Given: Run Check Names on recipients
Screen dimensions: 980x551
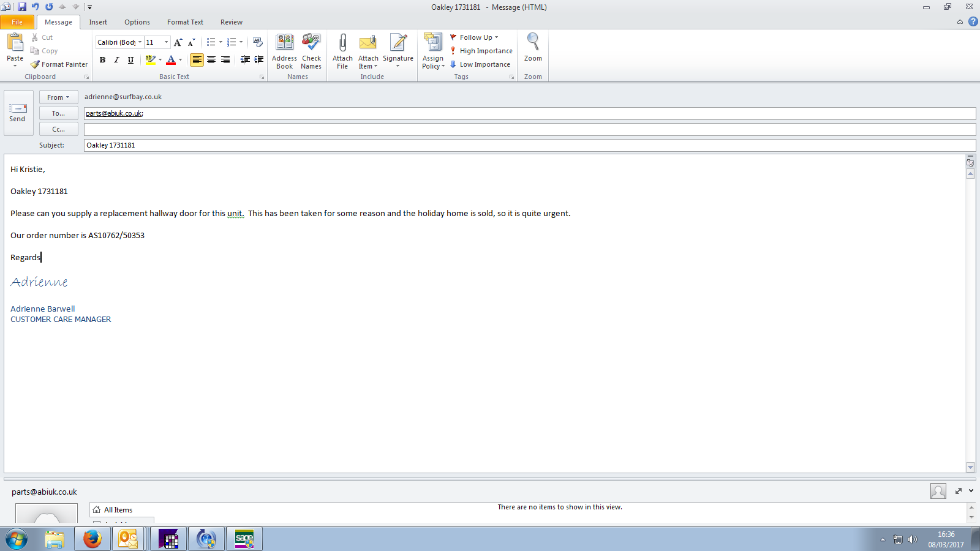Looking at the screenshot, I should pos(311,51).
